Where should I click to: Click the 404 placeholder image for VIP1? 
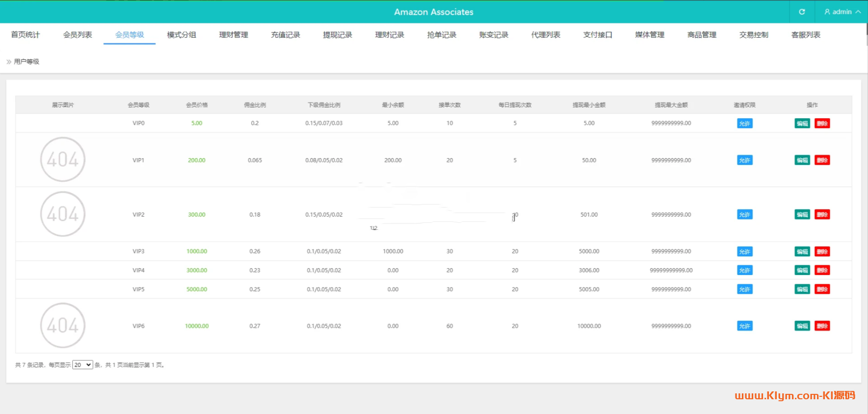pyautogui.click(x=63, y=160)
